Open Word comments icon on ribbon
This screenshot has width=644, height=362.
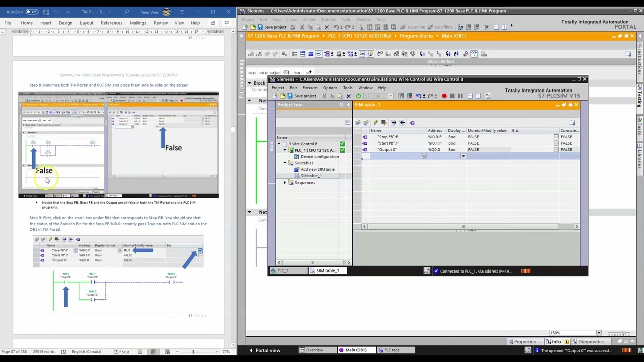coord(226,23)
